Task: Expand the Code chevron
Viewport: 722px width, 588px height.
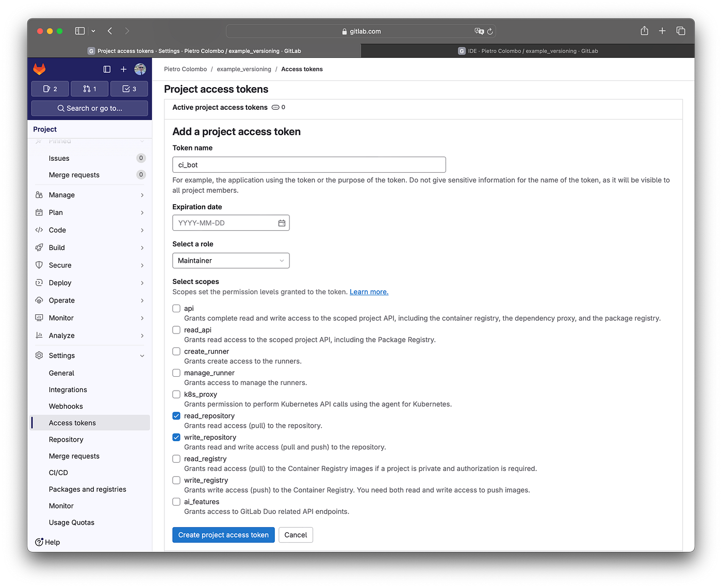Action: pos(142,230)
